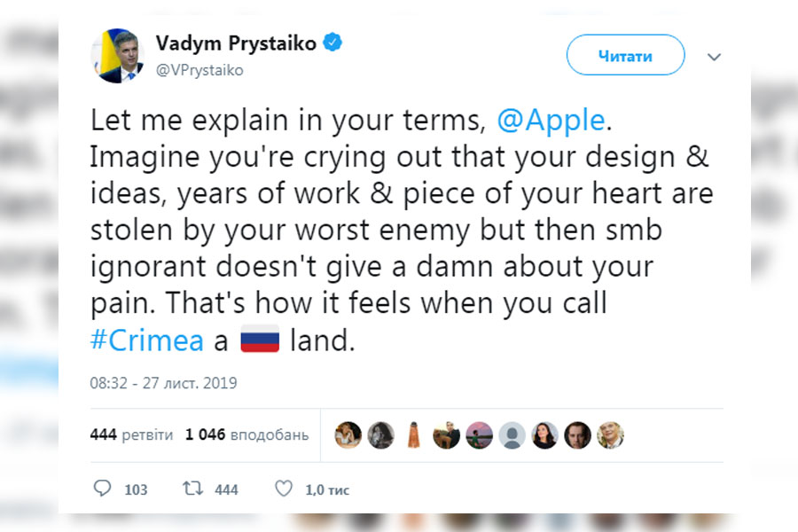Click the Russian flag emoji in tweet

point(260,340)
